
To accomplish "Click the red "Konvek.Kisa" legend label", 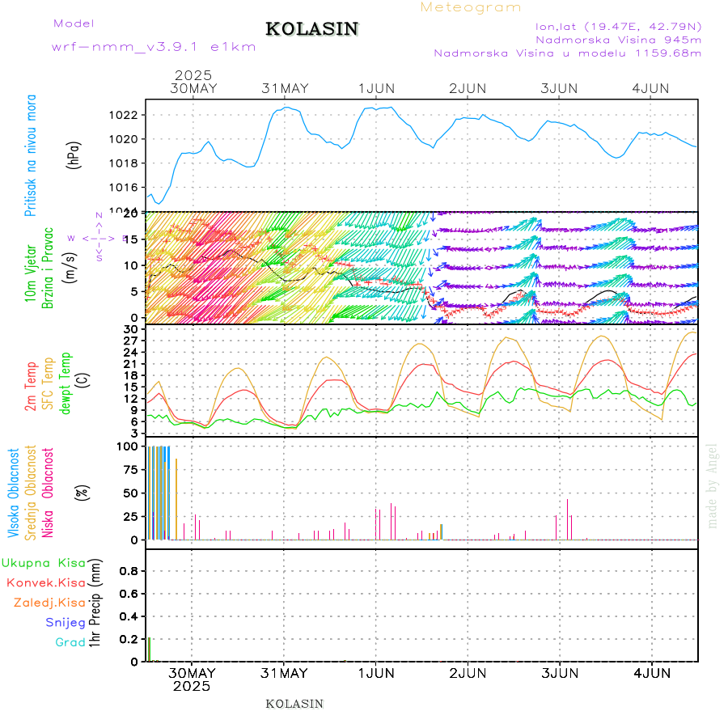I will pos(46,583).
